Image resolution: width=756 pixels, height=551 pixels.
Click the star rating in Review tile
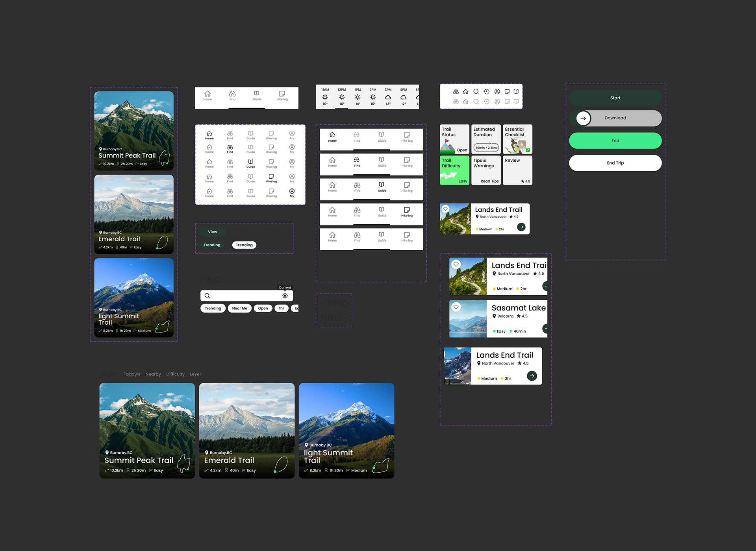point(525,181)
